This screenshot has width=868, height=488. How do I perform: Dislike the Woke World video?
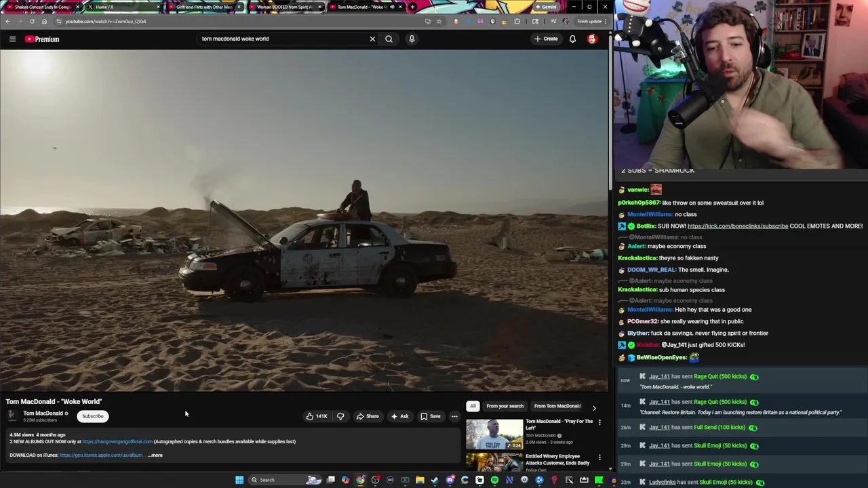[340, 416]
